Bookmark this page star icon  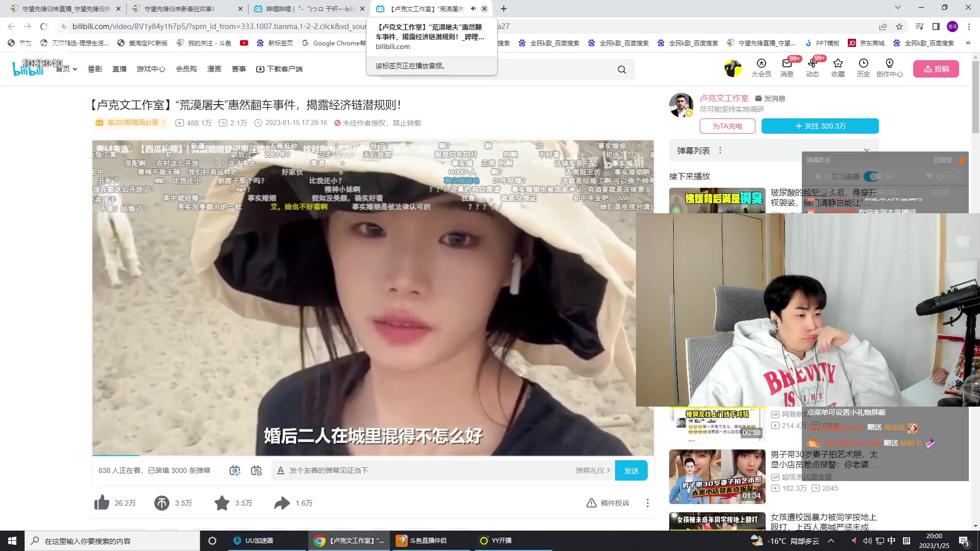(x=899, y=27)
